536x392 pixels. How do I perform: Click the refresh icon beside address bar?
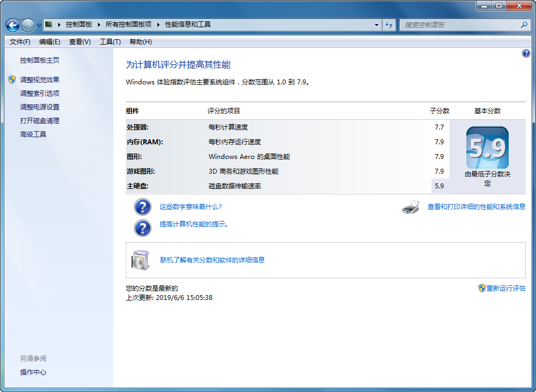coord(389,25)
